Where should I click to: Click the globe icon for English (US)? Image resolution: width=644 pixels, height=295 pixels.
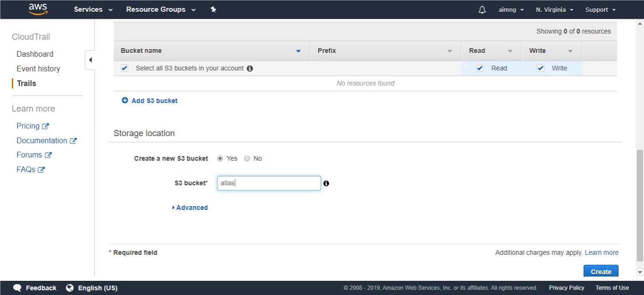point(70,288)
